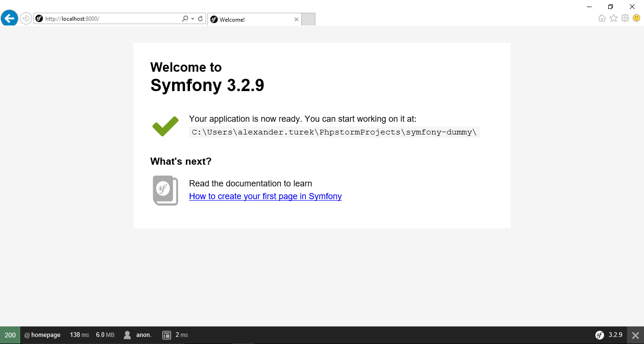Close the Symfony debug toolbar

tap(636, 336)
